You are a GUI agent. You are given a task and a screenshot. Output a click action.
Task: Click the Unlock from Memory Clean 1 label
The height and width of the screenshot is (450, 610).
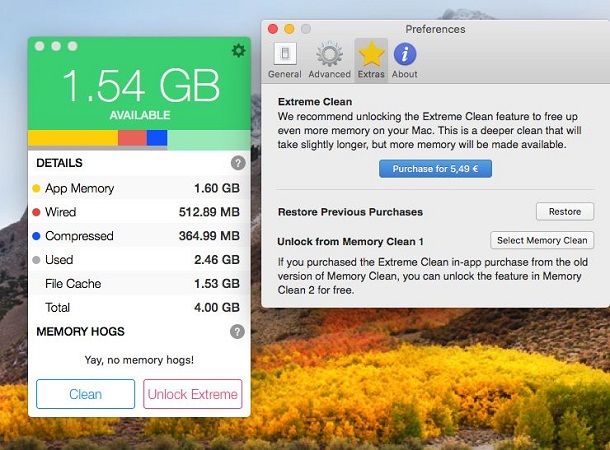coord(351,242)
